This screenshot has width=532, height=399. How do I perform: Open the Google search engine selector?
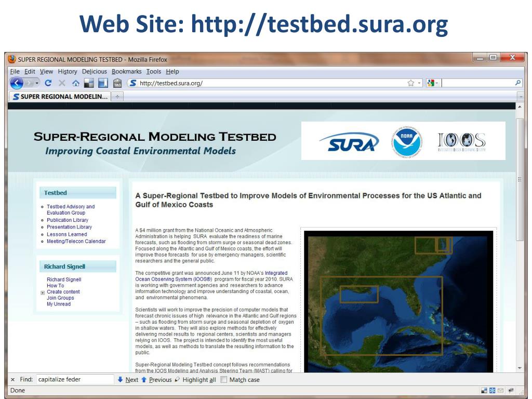click(x=433, y=83)
